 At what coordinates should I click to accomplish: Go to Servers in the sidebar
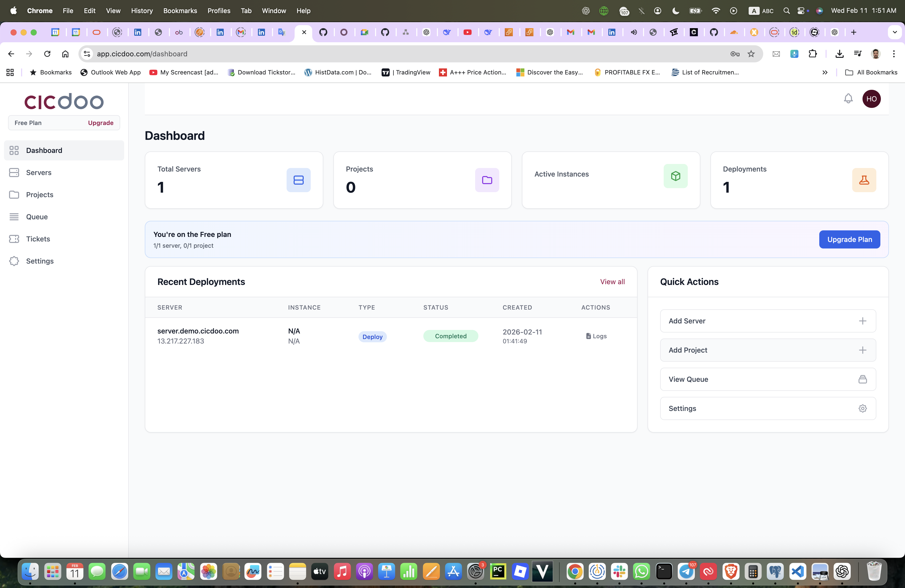point(39,173)
